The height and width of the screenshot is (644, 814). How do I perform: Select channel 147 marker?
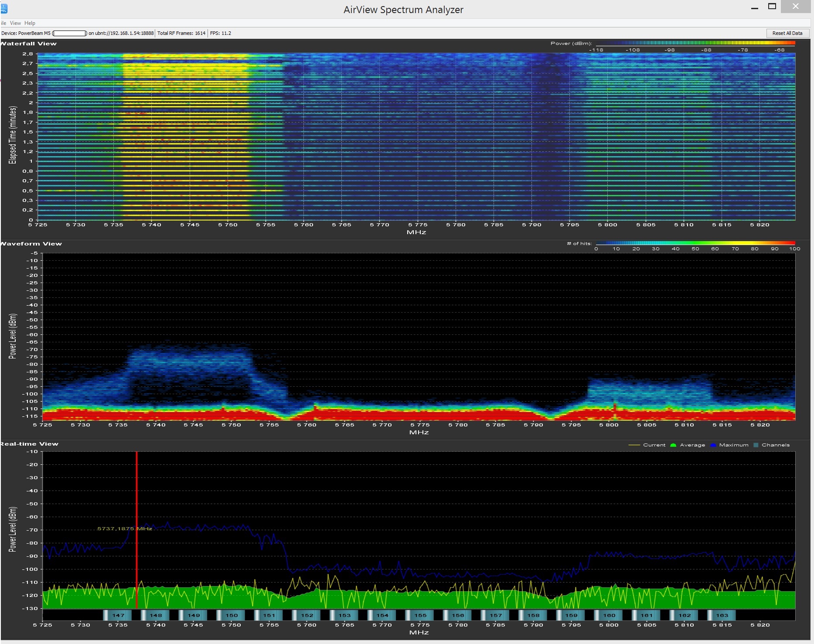point(118,615)
